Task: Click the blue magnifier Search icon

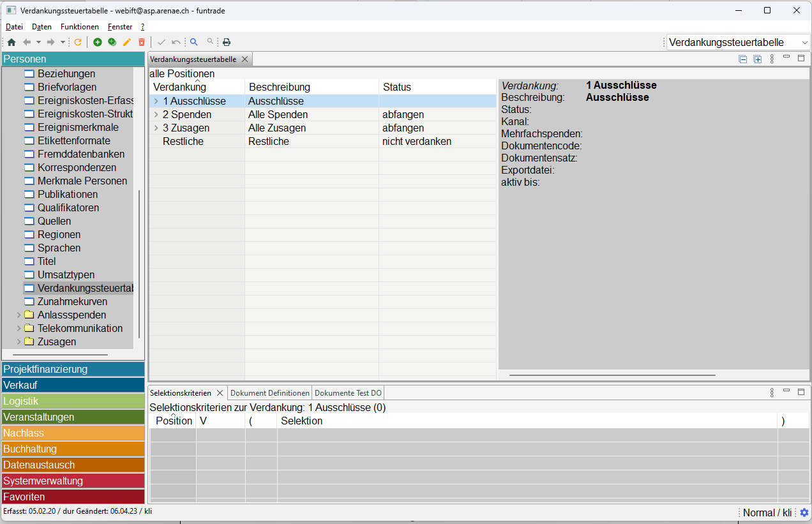Action: [194, 42]
